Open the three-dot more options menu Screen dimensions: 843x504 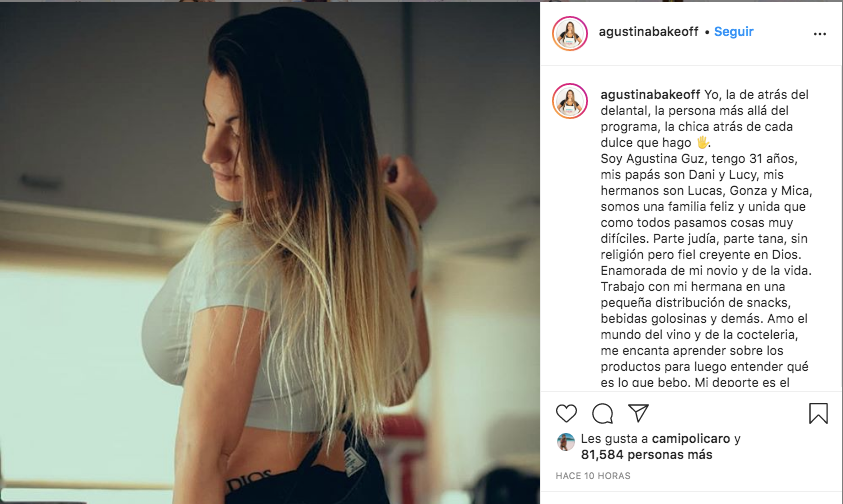click(x=819, y=34)
